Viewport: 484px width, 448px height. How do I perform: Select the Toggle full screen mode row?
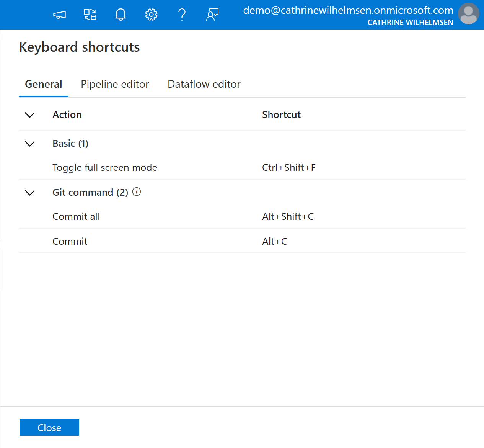pos(105,168)
